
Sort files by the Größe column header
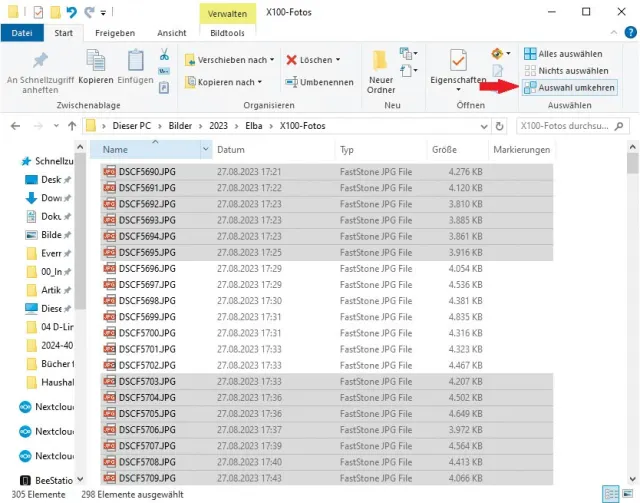444,149
